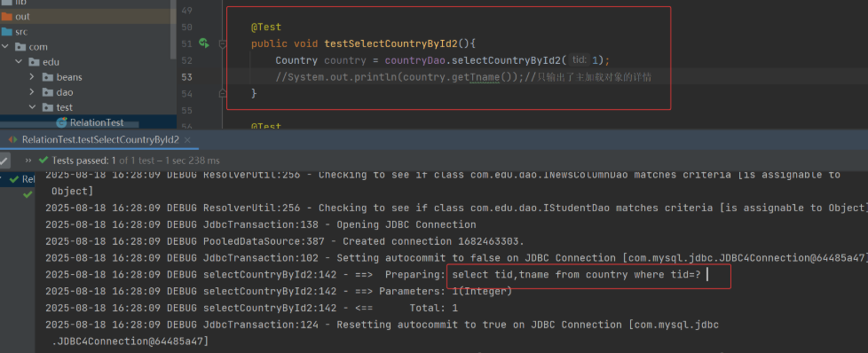868x353 pixels.
Task: Click closing brace on line 54
Action: coord(254,93)
